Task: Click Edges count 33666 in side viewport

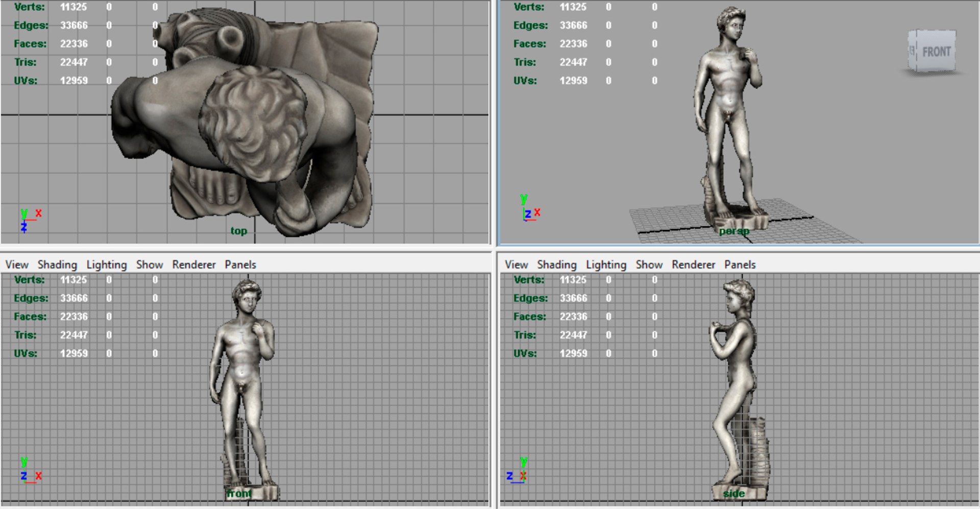Action: 573,298
